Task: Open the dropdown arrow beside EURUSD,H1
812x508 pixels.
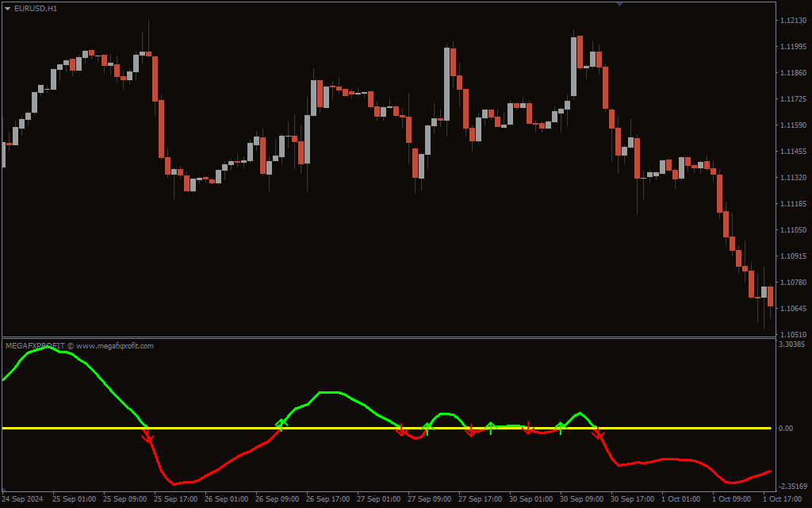Action: point(7,8)
